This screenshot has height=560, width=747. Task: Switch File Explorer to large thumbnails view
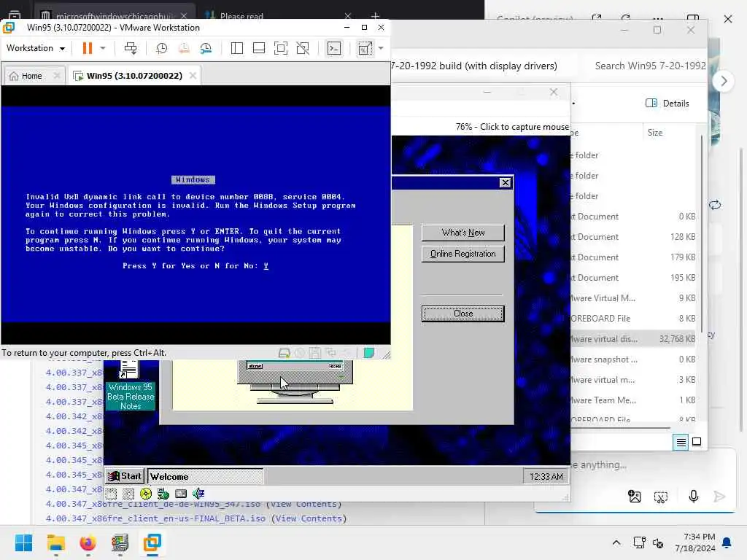pos(697,443)
